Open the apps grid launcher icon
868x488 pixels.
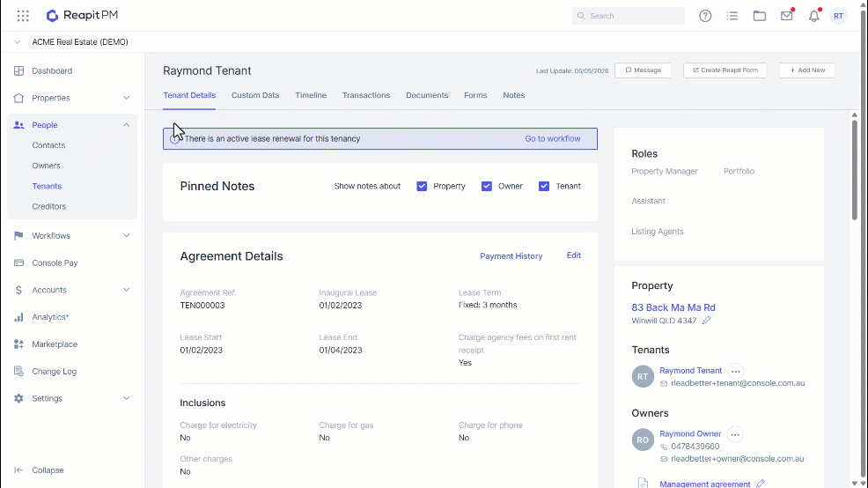23,16
